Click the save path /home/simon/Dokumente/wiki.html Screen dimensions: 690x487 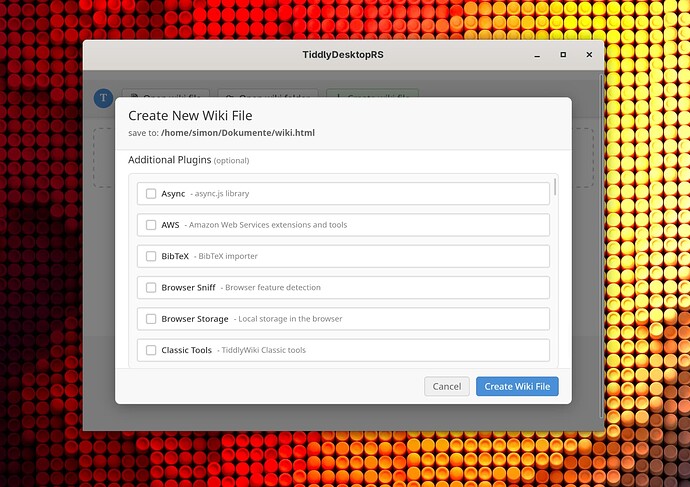click(238, 132)
